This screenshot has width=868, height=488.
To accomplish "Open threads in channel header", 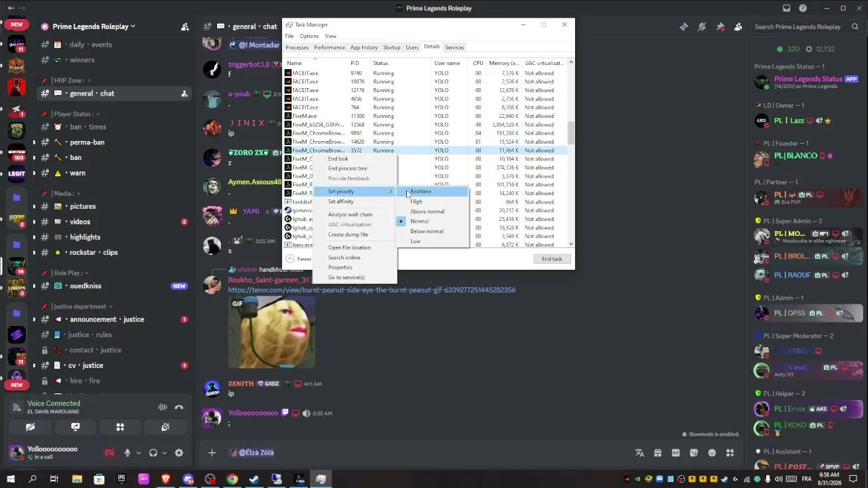I will tap(684, 26).
